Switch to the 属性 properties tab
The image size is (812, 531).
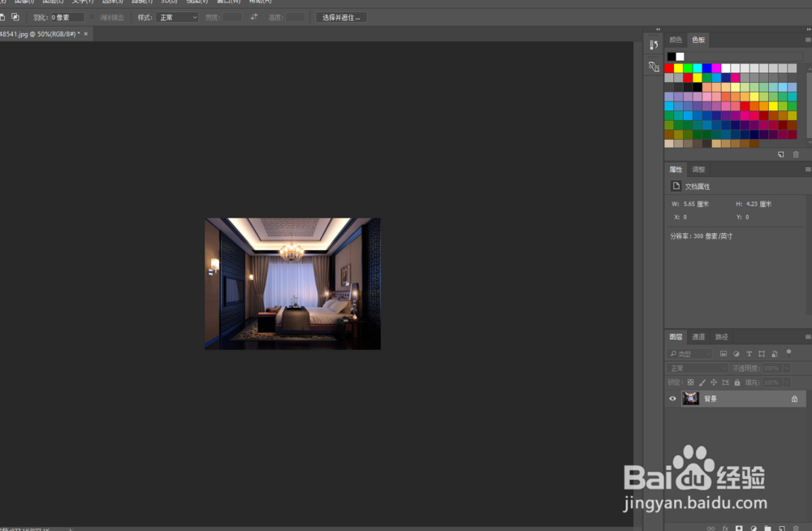pos(676,170)
